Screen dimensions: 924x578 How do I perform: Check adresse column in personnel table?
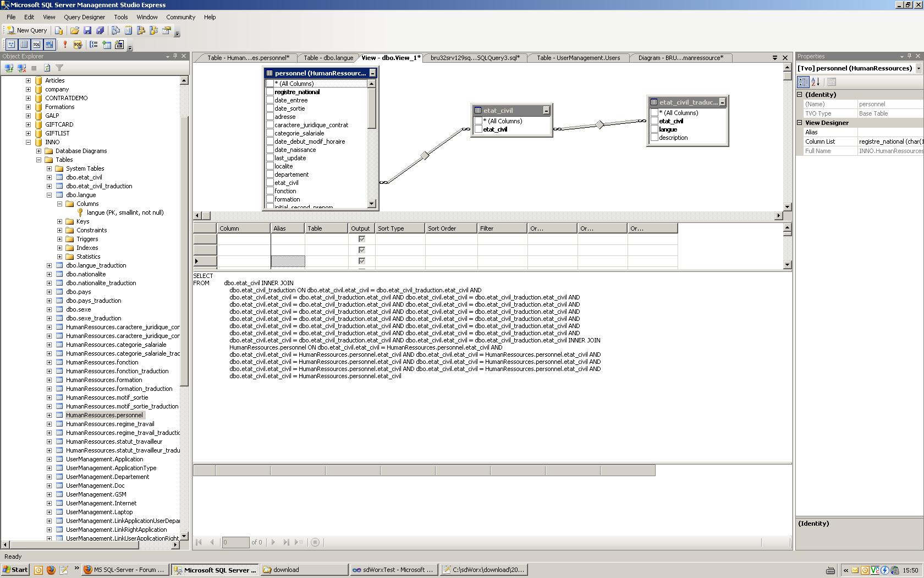click(270, 117)
